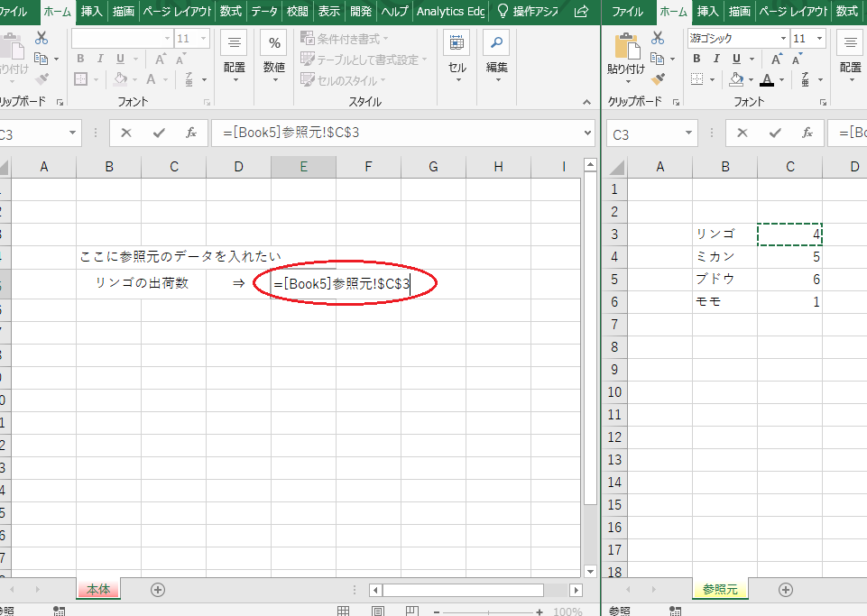Click share icon in left window
Viewport: 867px width, 616px height.
(581, 12)
